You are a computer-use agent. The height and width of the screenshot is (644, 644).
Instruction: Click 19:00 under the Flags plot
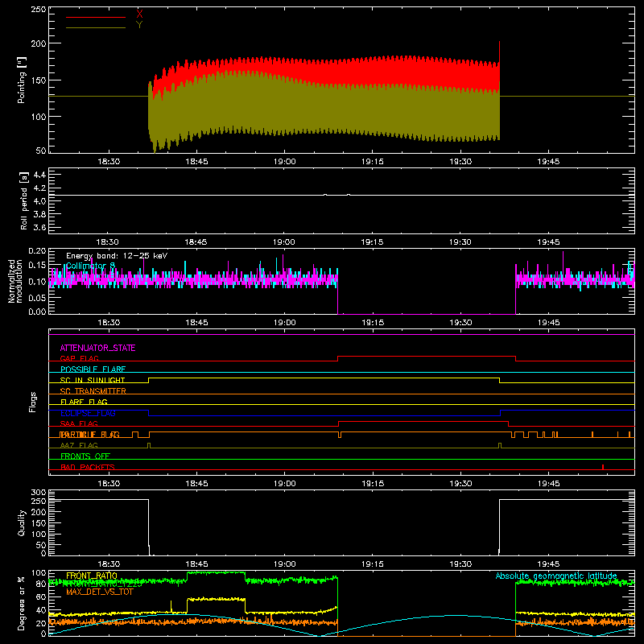(284, 484)
